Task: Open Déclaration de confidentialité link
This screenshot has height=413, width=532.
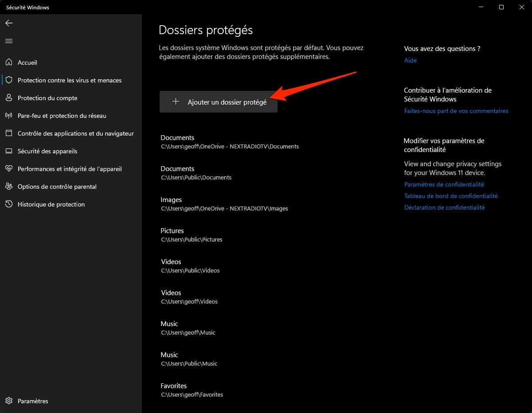Action: pyautogui.click(x=445, y=207)
